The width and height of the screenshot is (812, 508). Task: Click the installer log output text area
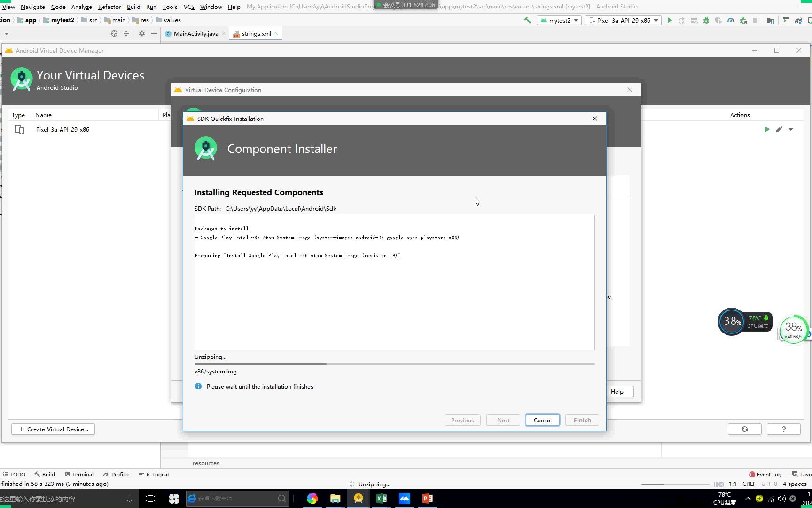click(x=395, y=283)
